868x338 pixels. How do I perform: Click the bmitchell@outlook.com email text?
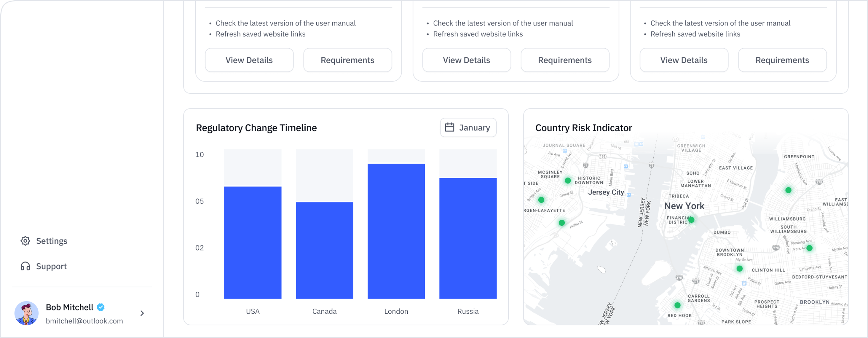tap(84, 321)
